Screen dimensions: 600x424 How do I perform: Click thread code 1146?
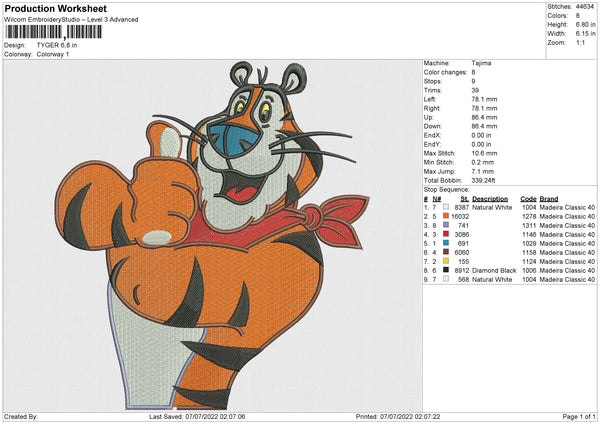pos(529,234)
